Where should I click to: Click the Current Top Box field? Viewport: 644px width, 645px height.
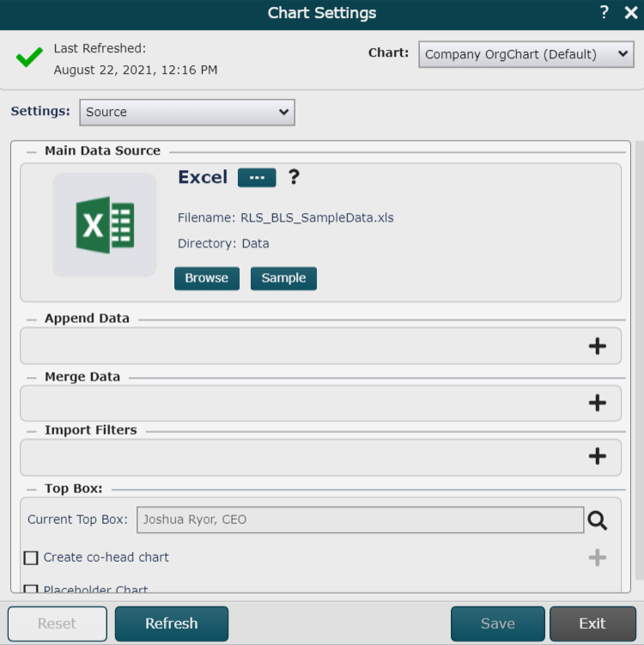(360, 520)
